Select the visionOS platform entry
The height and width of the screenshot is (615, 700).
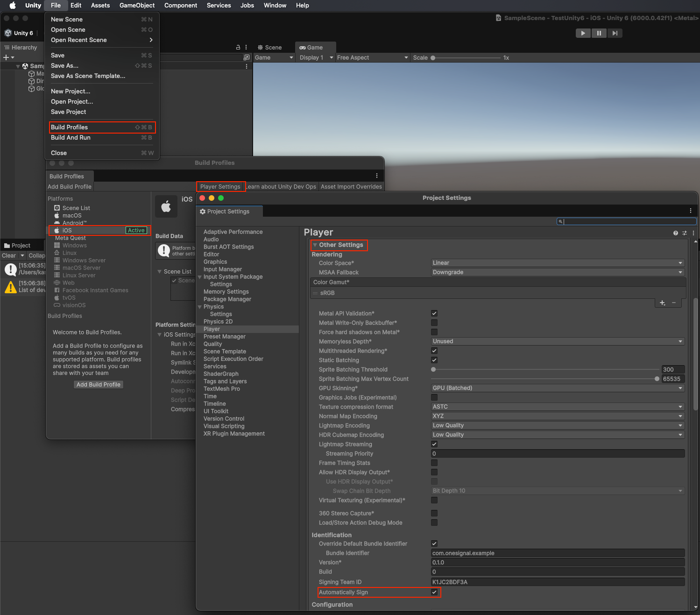point(74,305)
